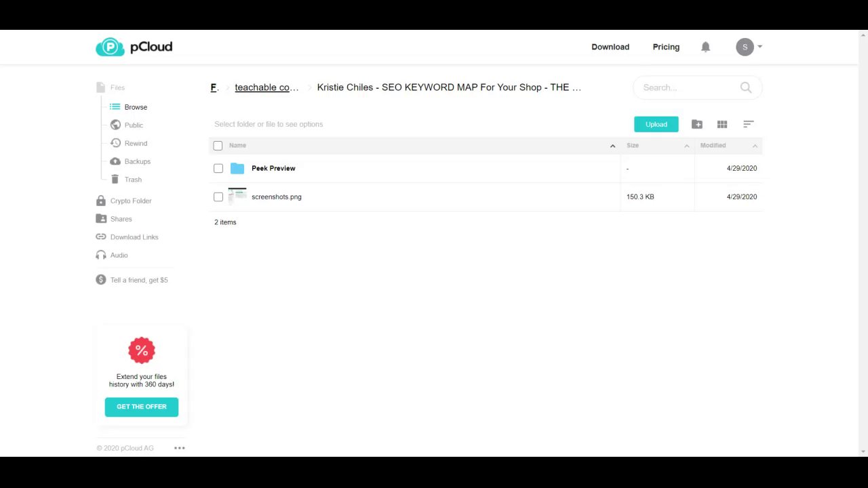Click screenshots.png modified date 4/29/2020
The image size is (868, 488).
click(x=742, y=197)
